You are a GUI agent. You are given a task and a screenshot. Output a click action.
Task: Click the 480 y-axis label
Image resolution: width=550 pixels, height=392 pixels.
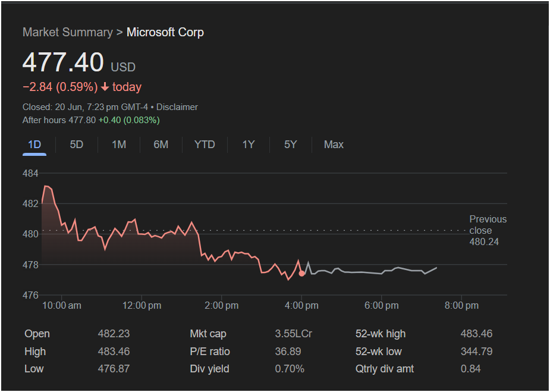point(30,234)
